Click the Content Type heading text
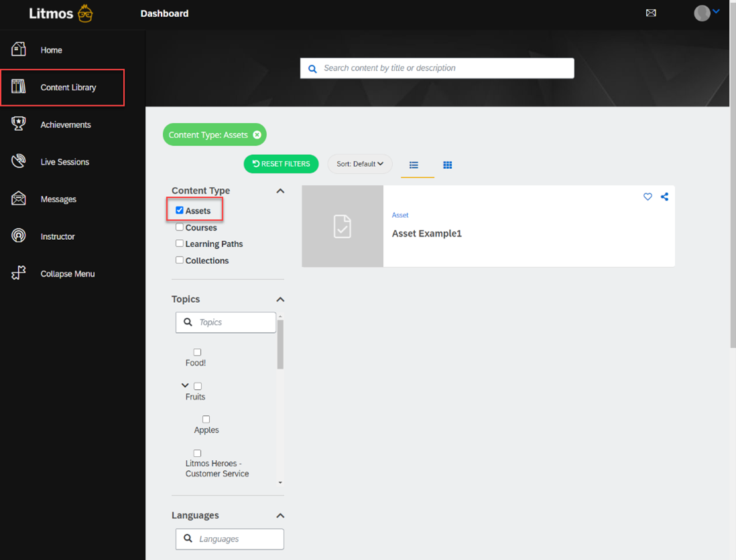736x560 pixels. click(x=200, y=190)
